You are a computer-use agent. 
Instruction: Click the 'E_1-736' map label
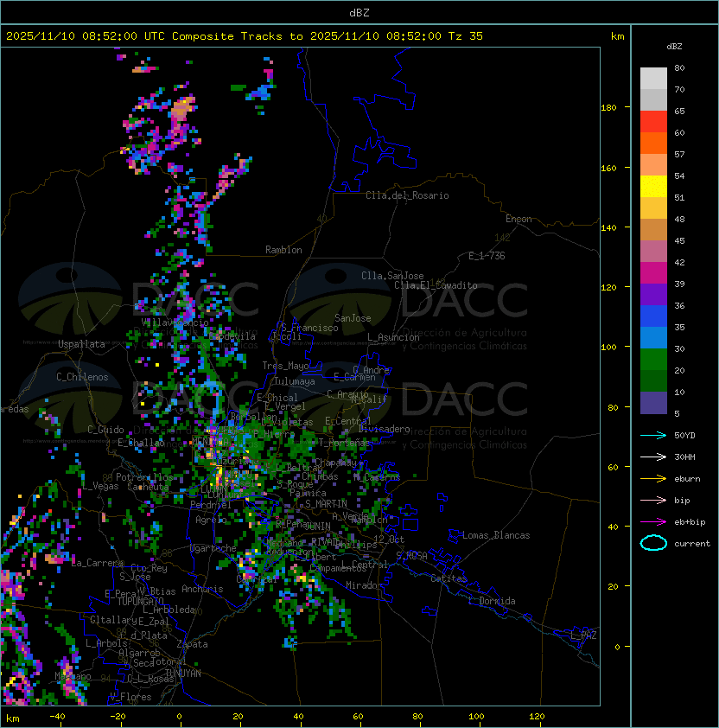point(487,256)
